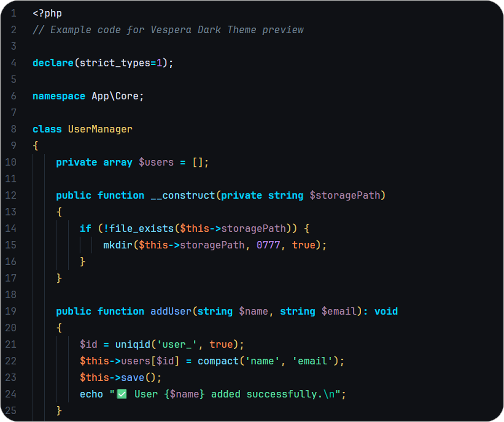Click the green checkmark emoji in the echo string
Screen dimensions: 504x422
[122, 394]
